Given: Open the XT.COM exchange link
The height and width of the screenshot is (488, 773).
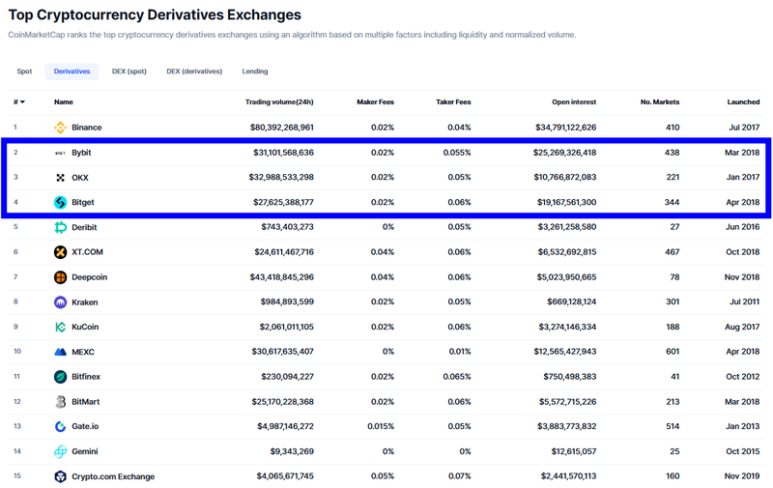Looking at the screenshot, I should (x=87, y=252).
